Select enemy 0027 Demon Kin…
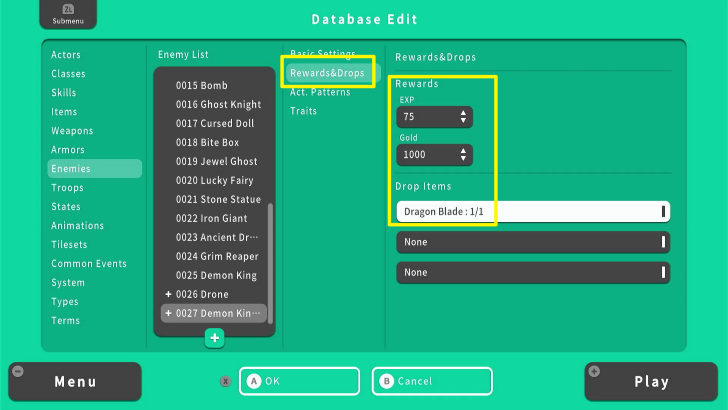Image resolution: width=728 pixels, height=410 pixels. [214, 313]
